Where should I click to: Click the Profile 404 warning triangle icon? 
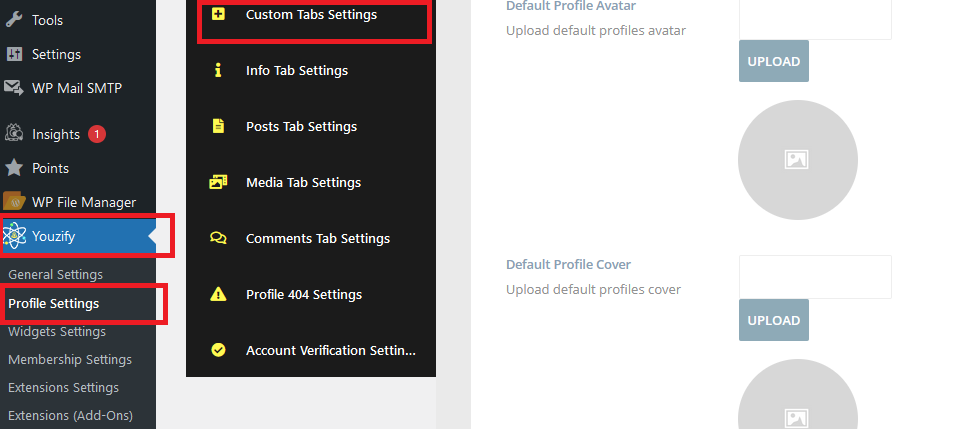pos(218,295)
